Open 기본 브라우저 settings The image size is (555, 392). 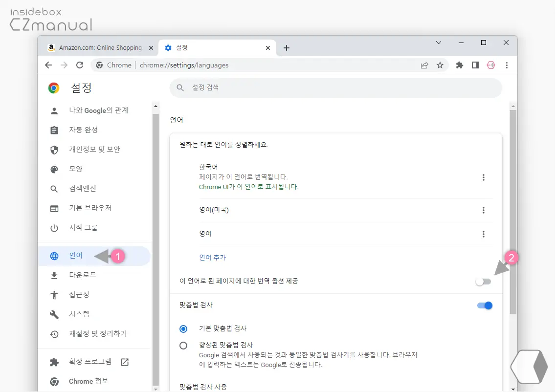click(x=94, y=208)
